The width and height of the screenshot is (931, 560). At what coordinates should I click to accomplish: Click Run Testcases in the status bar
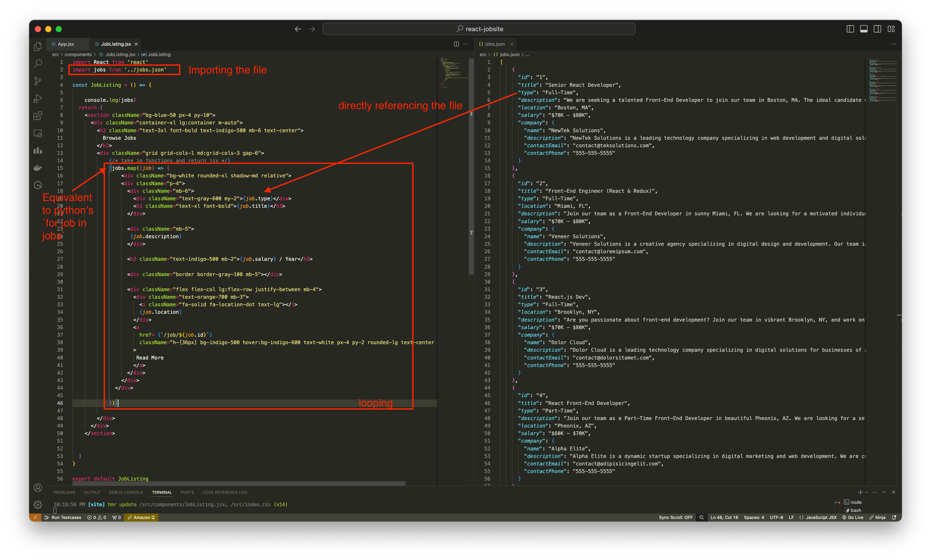tap(63, 517)
